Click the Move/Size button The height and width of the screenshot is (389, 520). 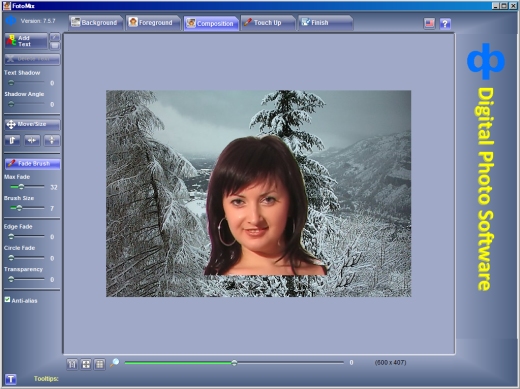pyautogui.click(x=32, y=124)
